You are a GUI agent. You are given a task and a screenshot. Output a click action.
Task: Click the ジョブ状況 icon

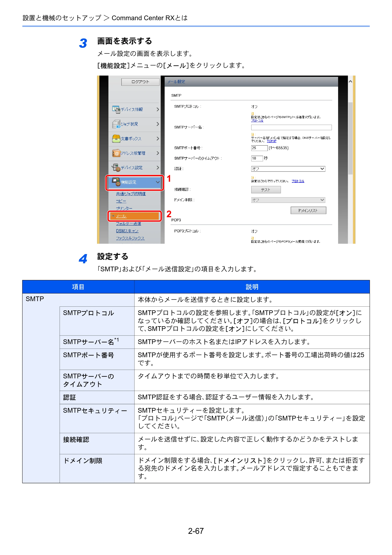coord(116,124)
